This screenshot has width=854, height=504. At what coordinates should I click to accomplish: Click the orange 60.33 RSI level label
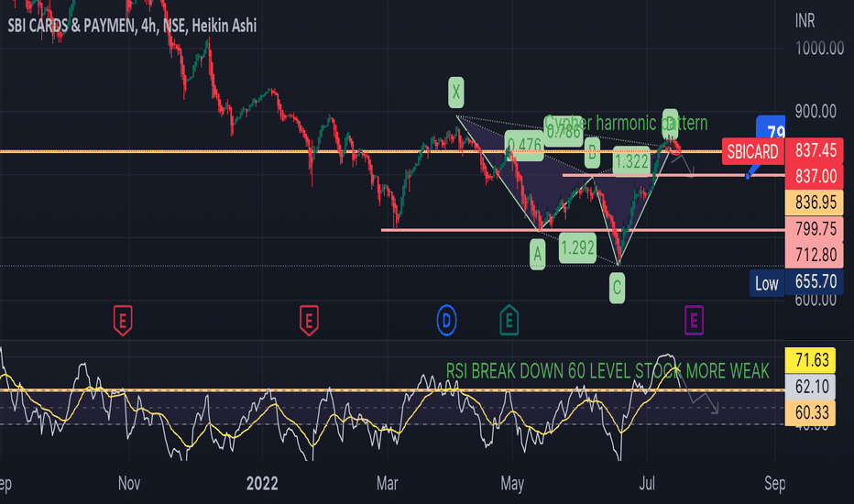pyautogui.click(x=810, y=412)
